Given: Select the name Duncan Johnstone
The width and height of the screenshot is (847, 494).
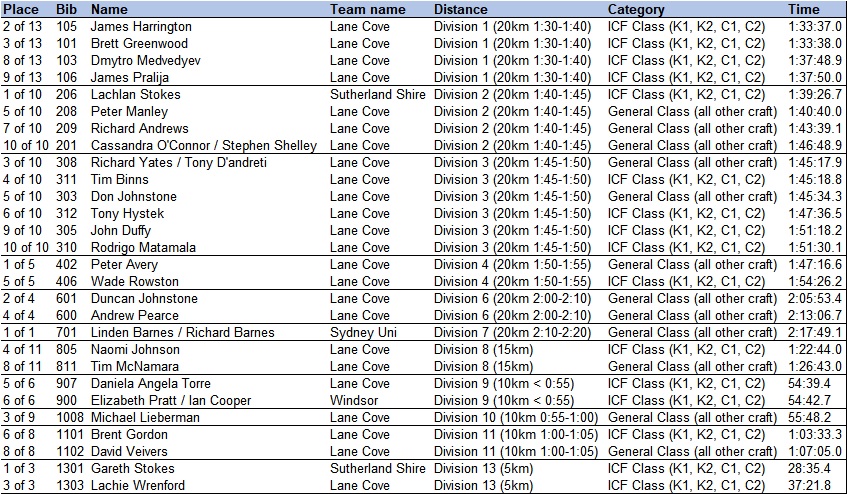Looking at the screenshot, I should (x=144, y=299).
